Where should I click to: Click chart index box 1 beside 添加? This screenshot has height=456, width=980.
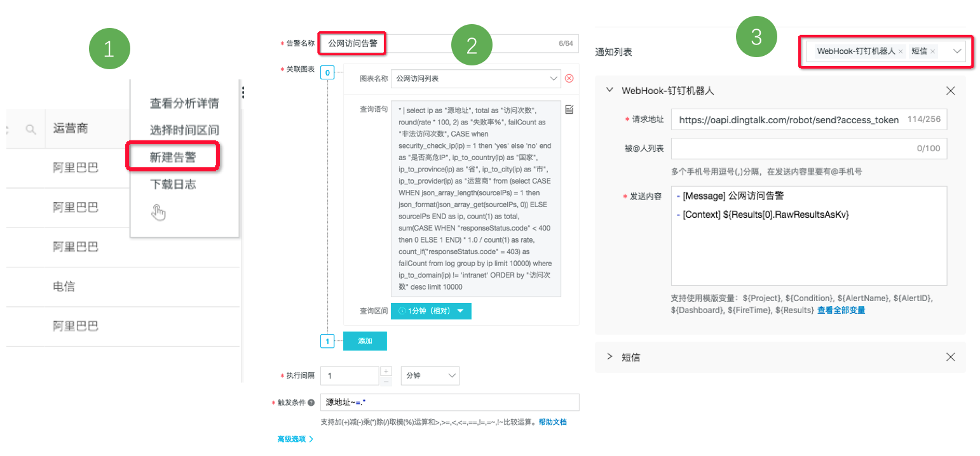[x=327, y=342]
